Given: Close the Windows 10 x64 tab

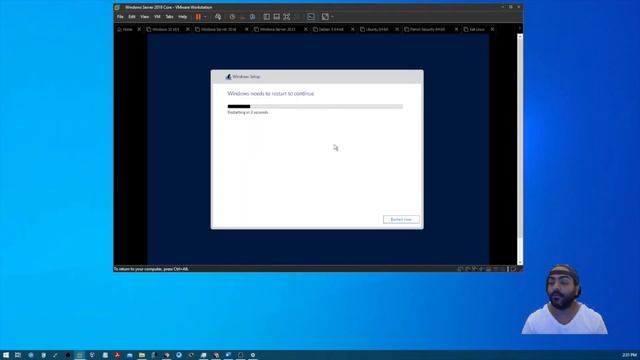Looking at the screenshot, I should 188,29.
